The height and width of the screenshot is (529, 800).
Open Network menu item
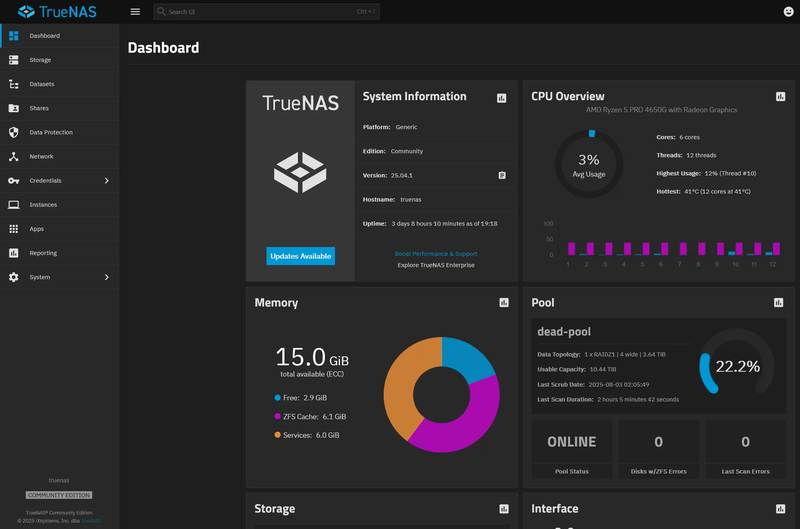coord(60,157)
